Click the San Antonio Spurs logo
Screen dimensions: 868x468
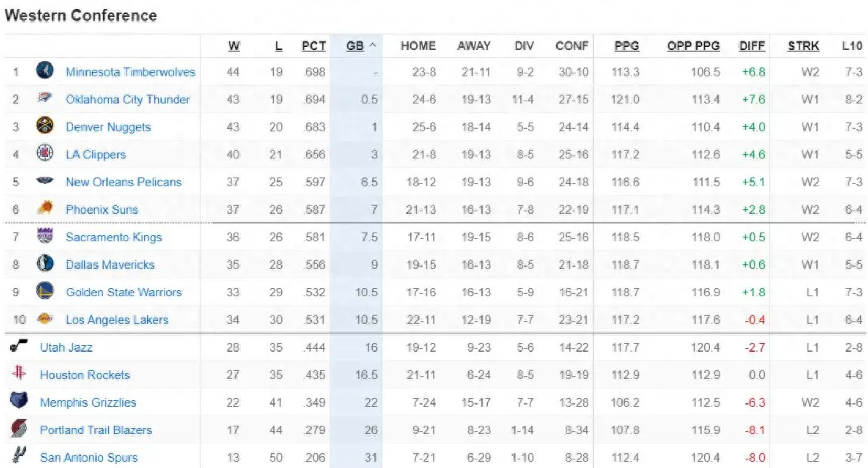(x=19, y=455)
